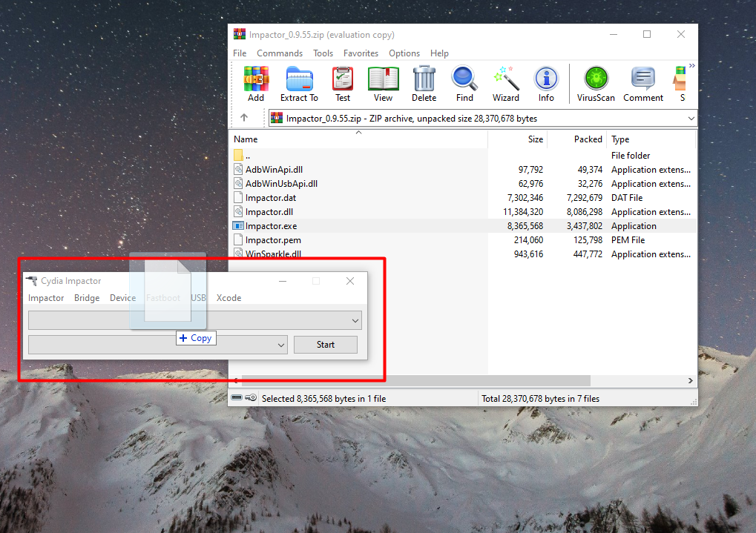This screenshot has width=756, height=533.
Task: Open the Tools menu
Action: pos(323,53)
